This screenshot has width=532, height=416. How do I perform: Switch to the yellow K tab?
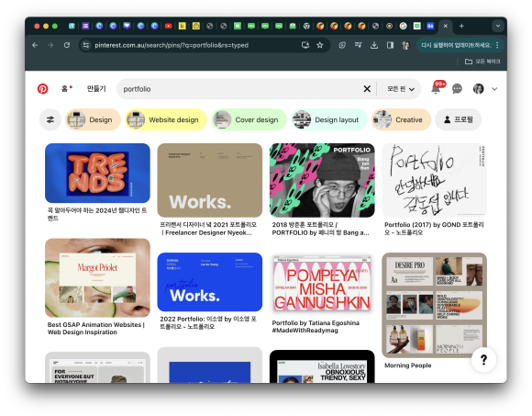[x=183, y=26]
